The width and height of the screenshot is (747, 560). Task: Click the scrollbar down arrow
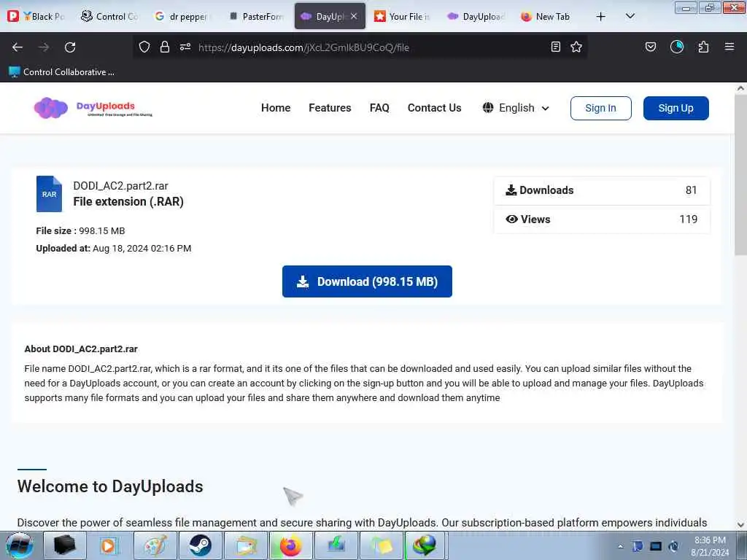point(740,525)
